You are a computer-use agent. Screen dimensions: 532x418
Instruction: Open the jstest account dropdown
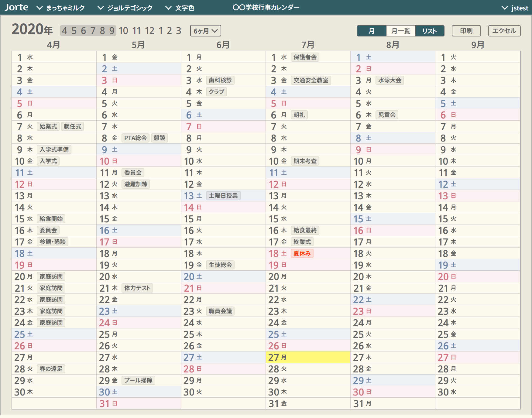click(515, 8)
